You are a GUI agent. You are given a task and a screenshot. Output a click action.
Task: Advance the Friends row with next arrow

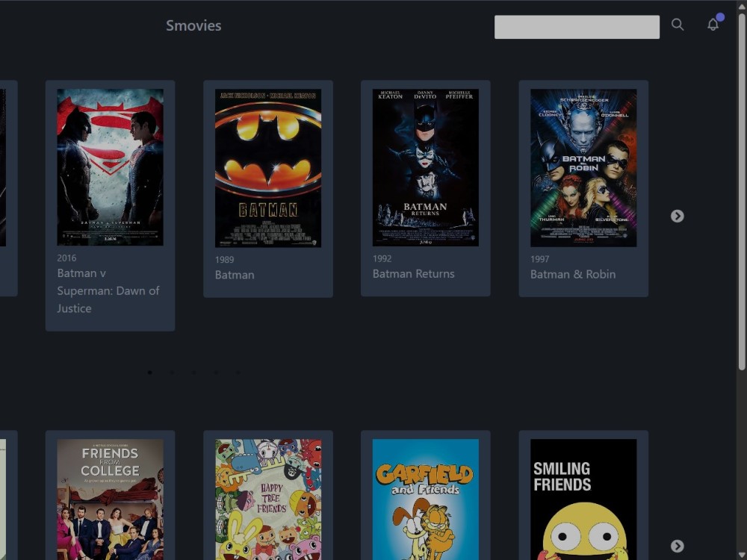coord(677,546)
